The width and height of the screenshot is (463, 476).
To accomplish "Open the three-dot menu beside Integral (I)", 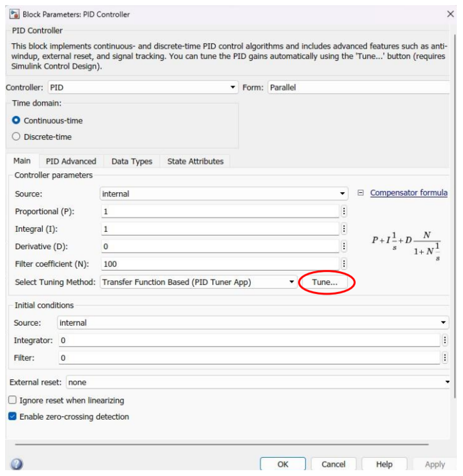I will tap(344, 229).
